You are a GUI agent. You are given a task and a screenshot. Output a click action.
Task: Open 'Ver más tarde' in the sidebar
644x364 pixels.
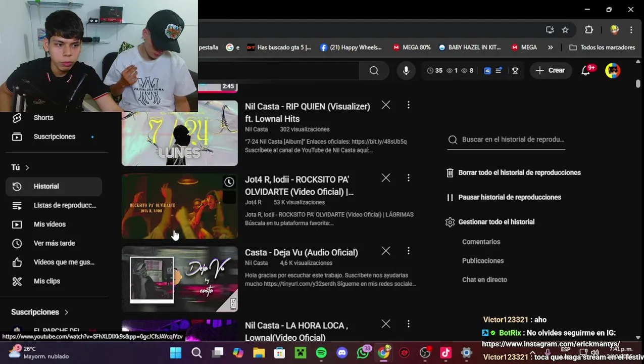click(x=54, y=243)
